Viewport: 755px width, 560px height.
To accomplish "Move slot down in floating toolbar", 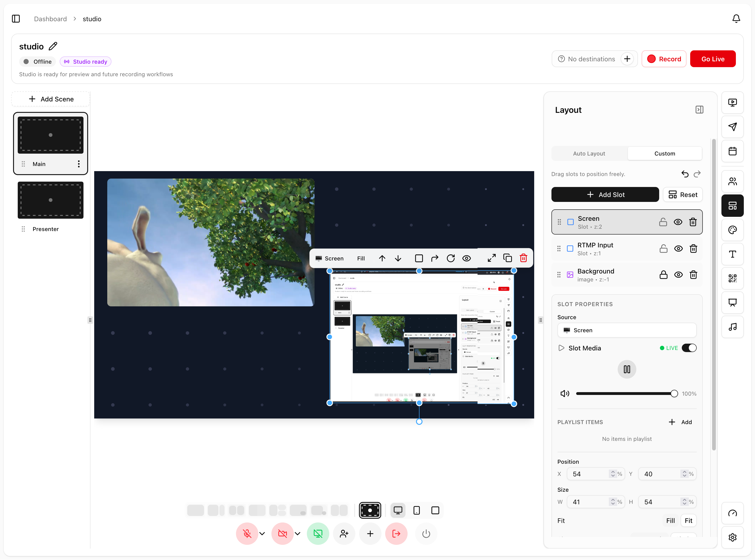I will 398,258.
